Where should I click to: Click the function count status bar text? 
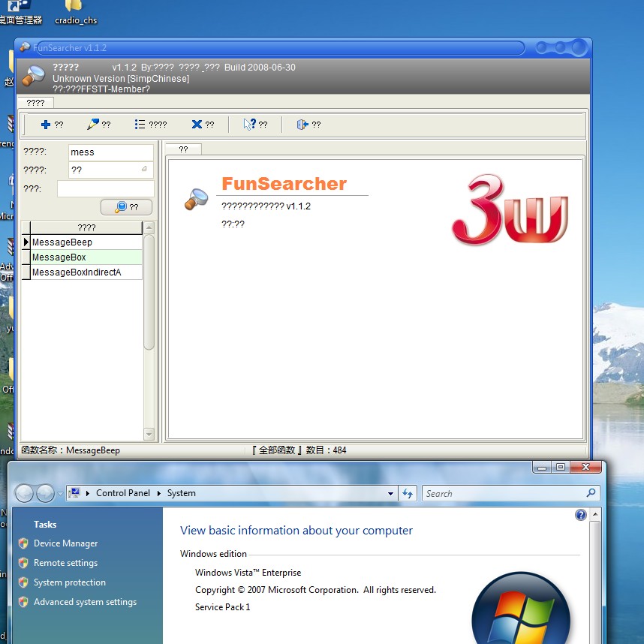(x=299, y=450)
